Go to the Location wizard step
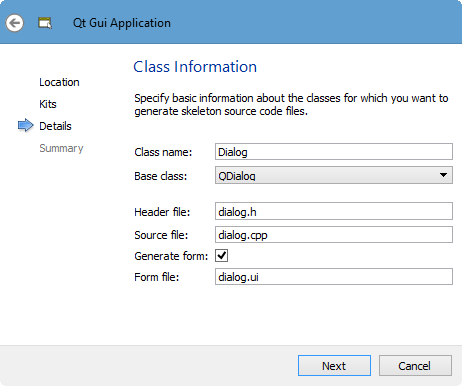 59,82
